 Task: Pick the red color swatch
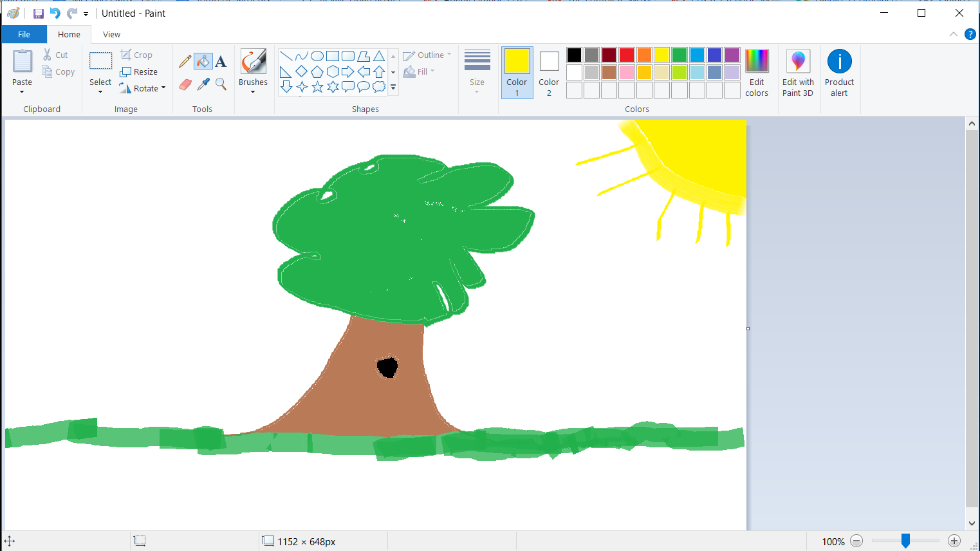pyautogui.click(x=627, y=55)
